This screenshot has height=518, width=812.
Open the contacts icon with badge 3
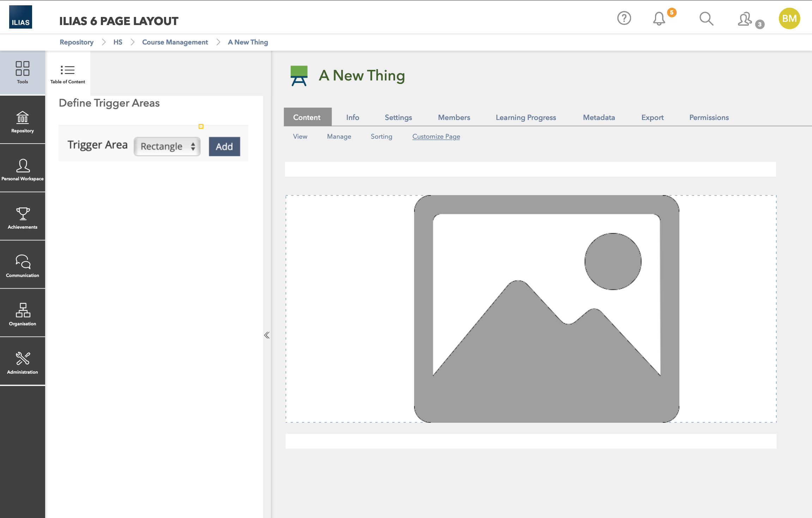point(745,19)
